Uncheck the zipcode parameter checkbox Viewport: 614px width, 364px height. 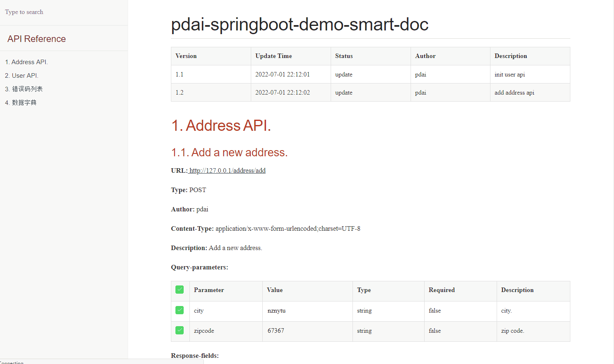[180, 330]
